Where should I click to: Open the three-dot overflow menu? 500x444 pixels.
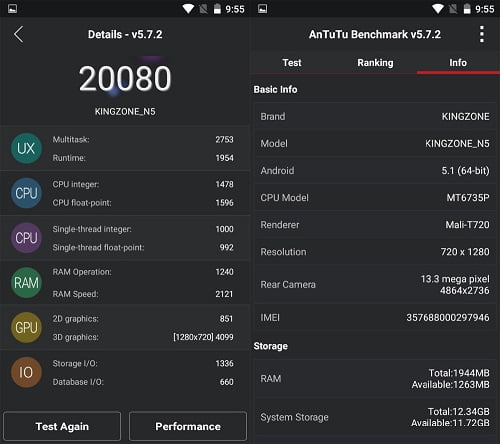[x=482, y=34]
